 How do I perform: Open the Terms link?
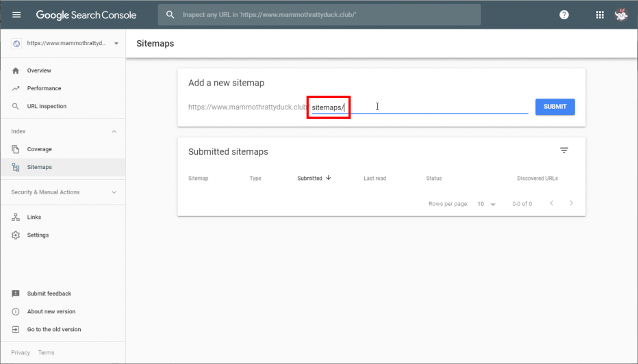(x=46, y=352)
